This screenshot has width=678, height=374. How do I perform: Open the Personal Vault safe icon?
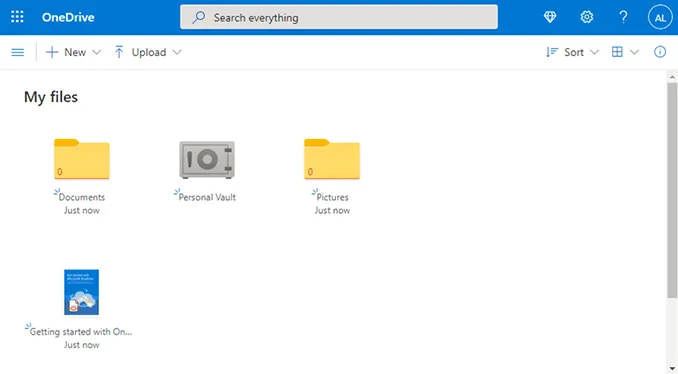point(207,160)
